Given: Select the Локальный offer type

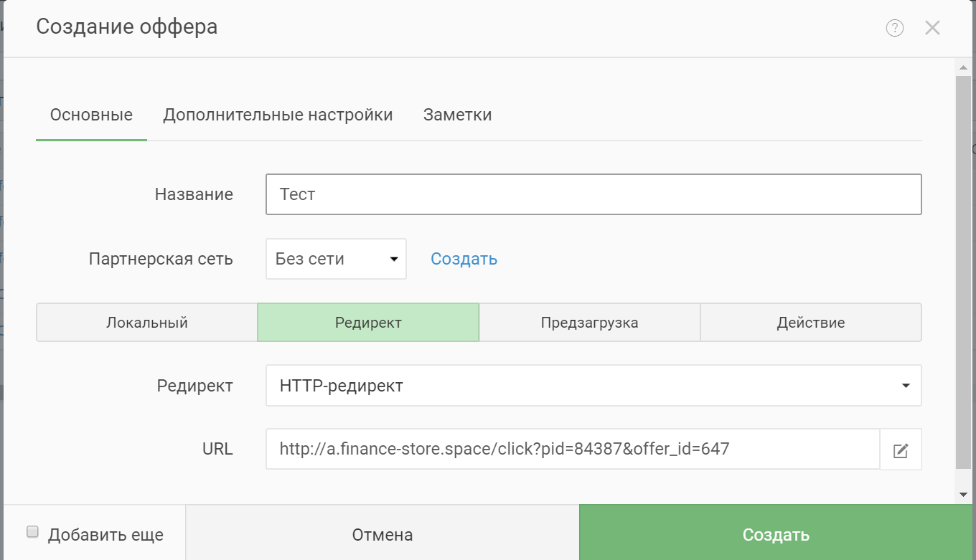Looking at the screenshot, I should pyautogui.click(x=147, y=323).
